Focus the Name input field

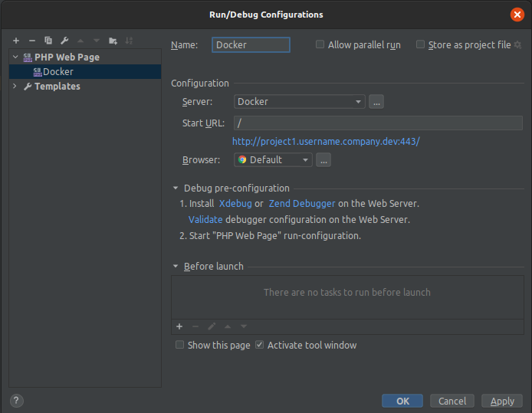click(x=251, y=44)
